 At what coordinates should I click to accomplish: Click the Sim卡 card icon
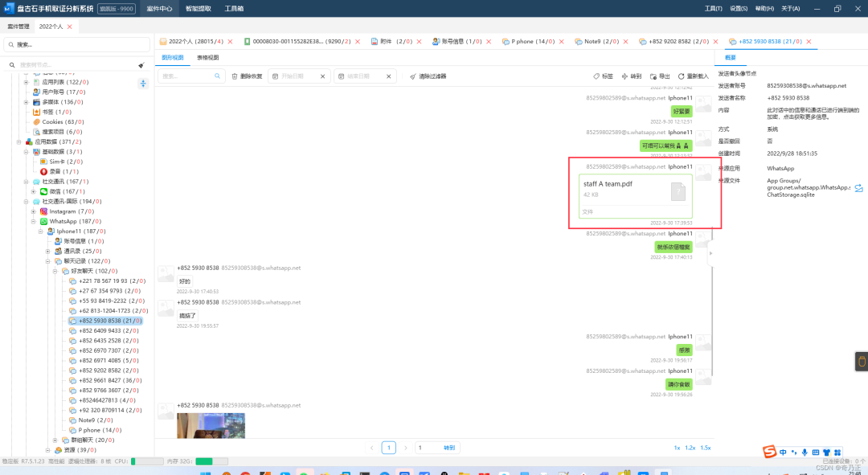coord(43,162)
